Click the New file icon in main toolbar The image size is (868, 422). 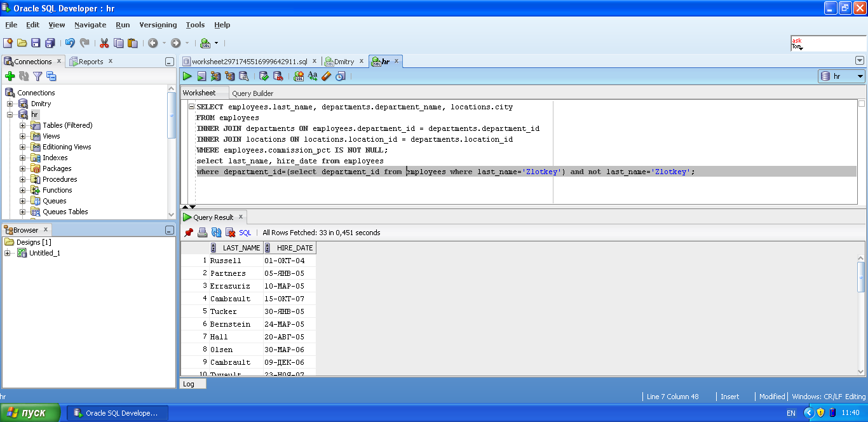(x=8, y=43)
